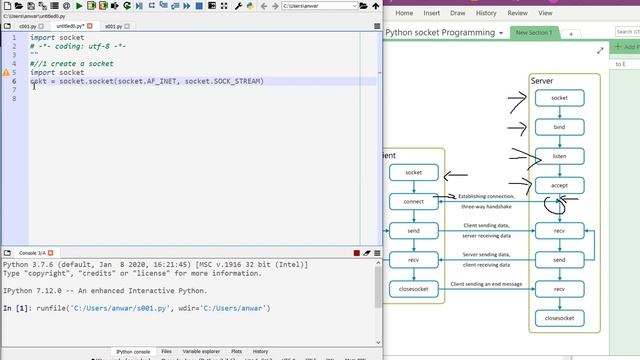Image resolution: width=640 pixels, height=360 pixels.
Task: Go forward to next cursor position
Action: click(x=276, y=6)
